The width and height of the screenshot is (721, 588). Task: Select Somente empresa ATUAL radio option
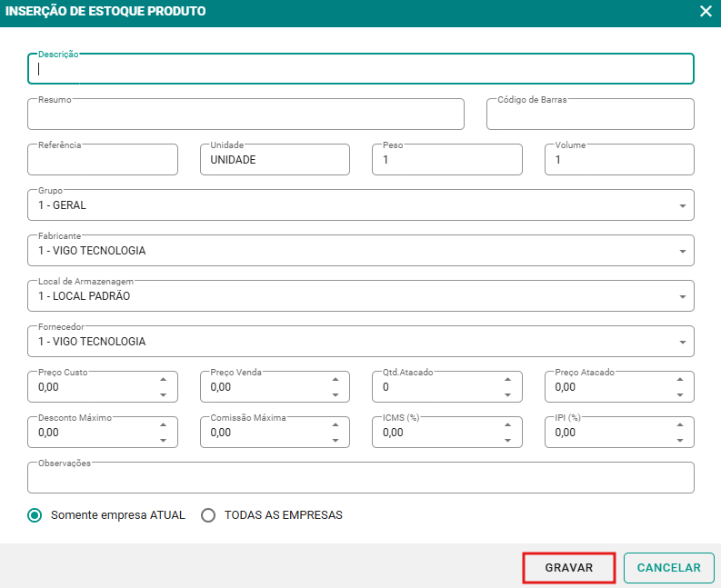pyautogui.click(x=35, y=515)
